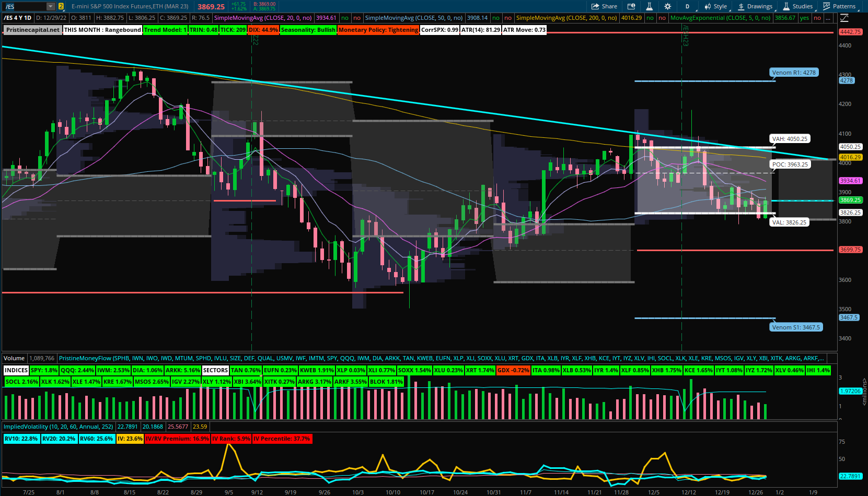Click the yellow link number 2 badge
This screenshot has width=868, height=496.
click(61, 6)
